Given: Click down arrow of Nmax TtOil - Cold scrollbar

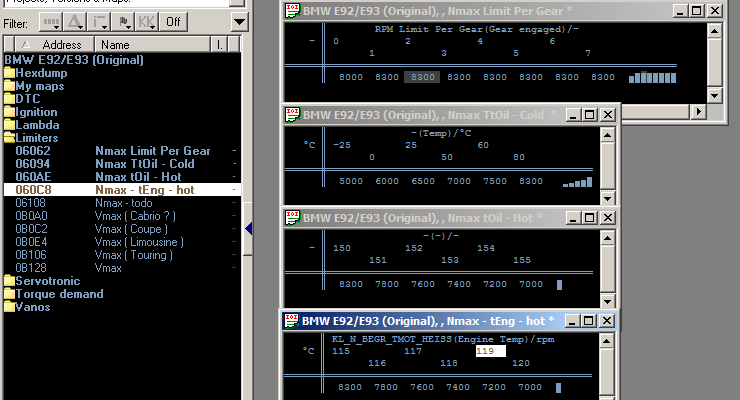Looking at the screenshot, I should pos(607,198).
